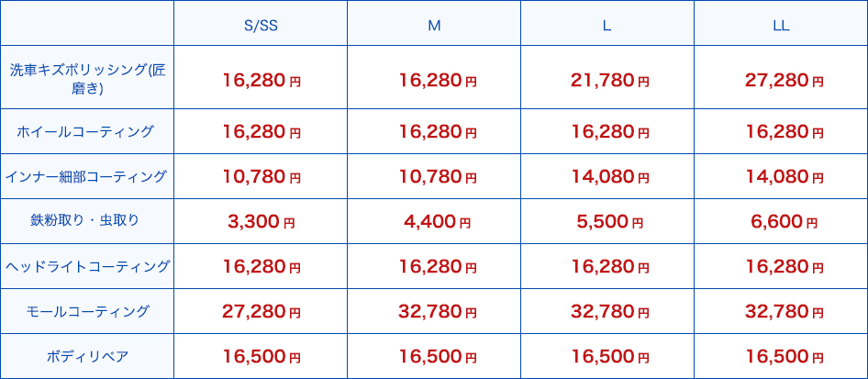Screen dimensions: 868x379
Task: Click the 27,280円 molding coating price for S/SS
Action: tap(262, 312)
